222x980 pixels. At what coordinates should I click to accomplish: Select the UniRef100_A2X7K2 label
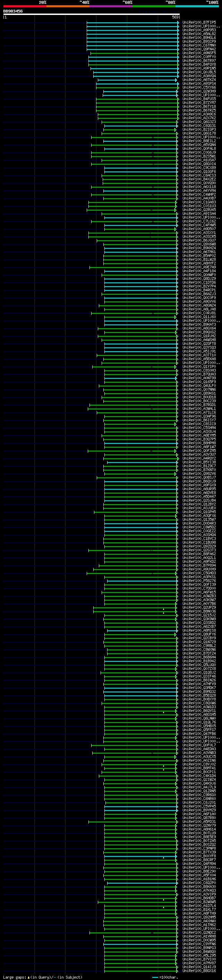(199, 118)
